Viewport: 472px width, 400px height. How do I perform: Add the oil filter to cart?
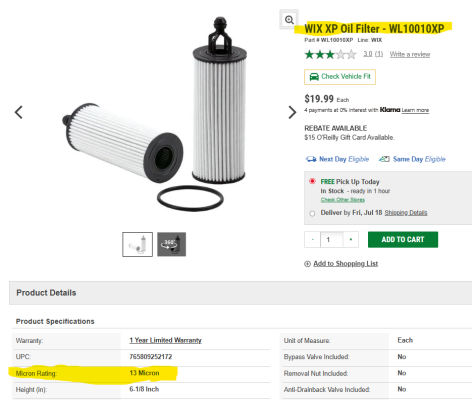(x=403, y=240)
